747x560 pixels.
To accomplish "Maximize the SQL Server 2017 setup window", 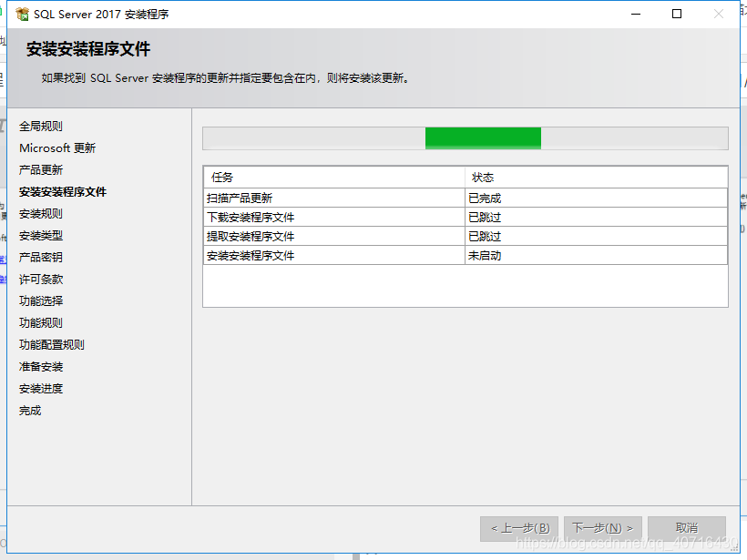I will tap(677, 14).
